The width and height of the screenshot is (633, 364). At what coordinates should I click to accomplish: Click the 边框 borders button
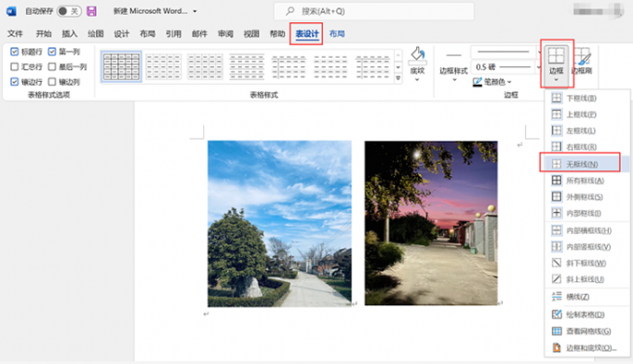coord(557,63)
